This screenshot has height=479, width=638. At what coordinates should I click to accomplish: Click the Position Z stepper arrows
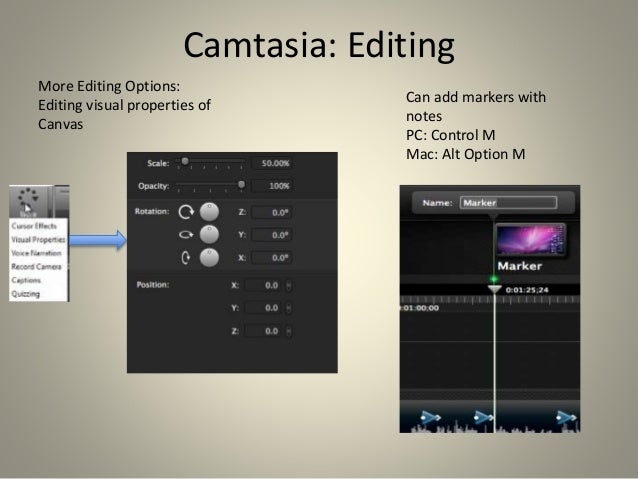pos(288,331)
